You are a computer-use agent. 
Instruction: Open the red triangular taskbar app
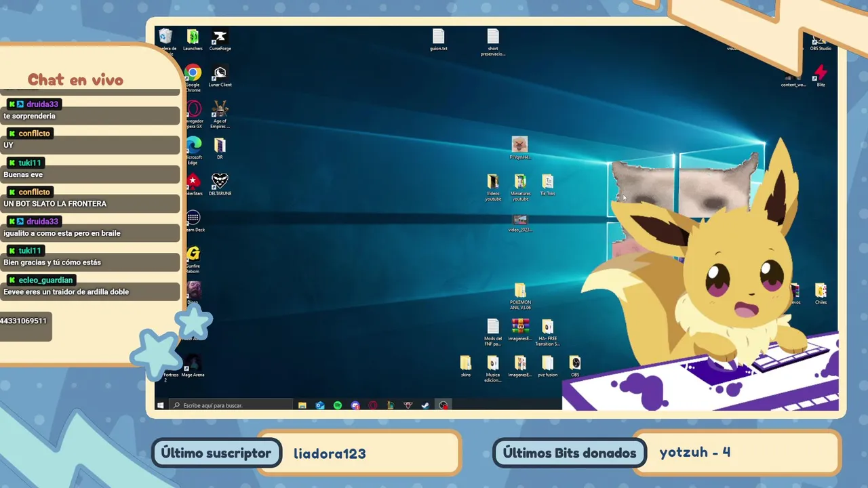point(408,405)
